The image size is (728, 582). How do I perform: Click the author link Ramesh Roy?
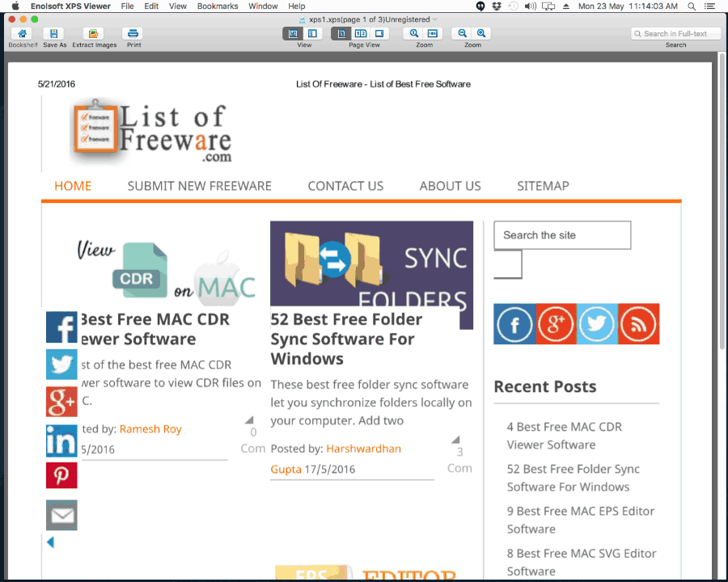click(x=150, y=429)
